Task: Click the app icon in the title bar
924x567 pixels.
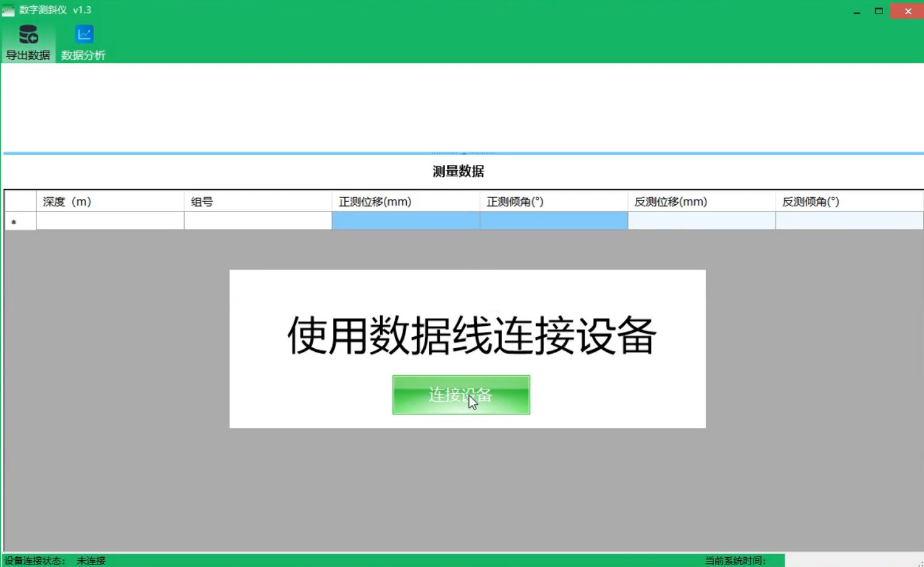Action: click(8, 11)
